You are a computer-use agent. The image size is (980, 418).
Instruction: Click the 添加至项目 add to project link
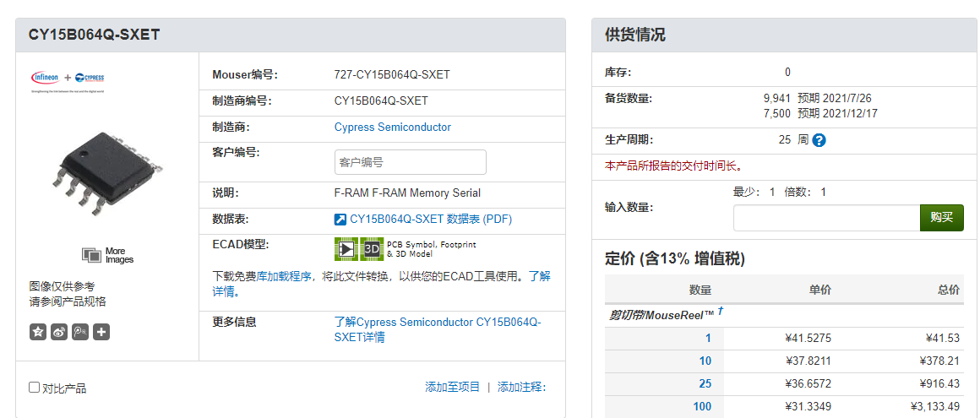[453, 388]
